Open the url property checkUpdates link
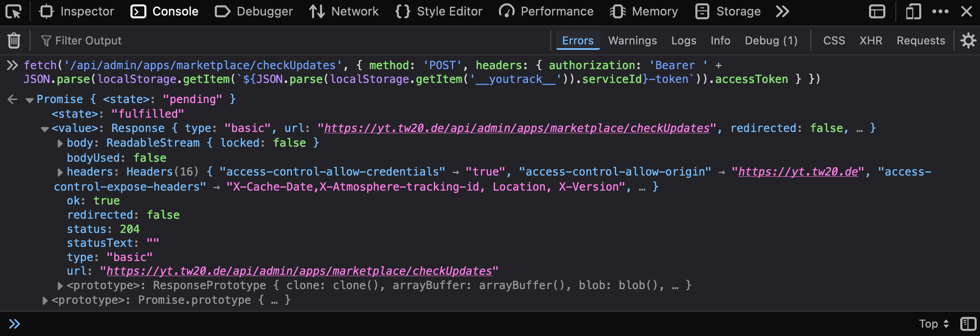The image size is (980, 336). 299,271
